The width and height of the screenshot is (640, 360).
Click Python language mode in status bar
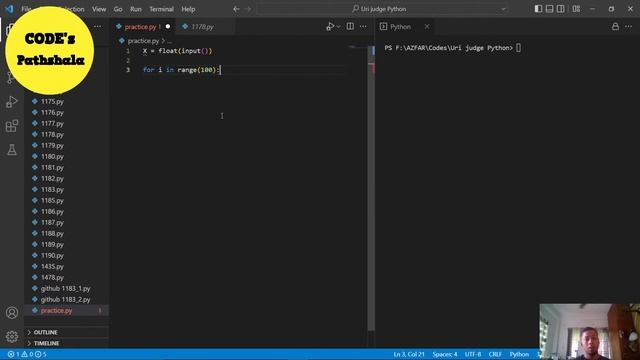click(x=519, y=354)
